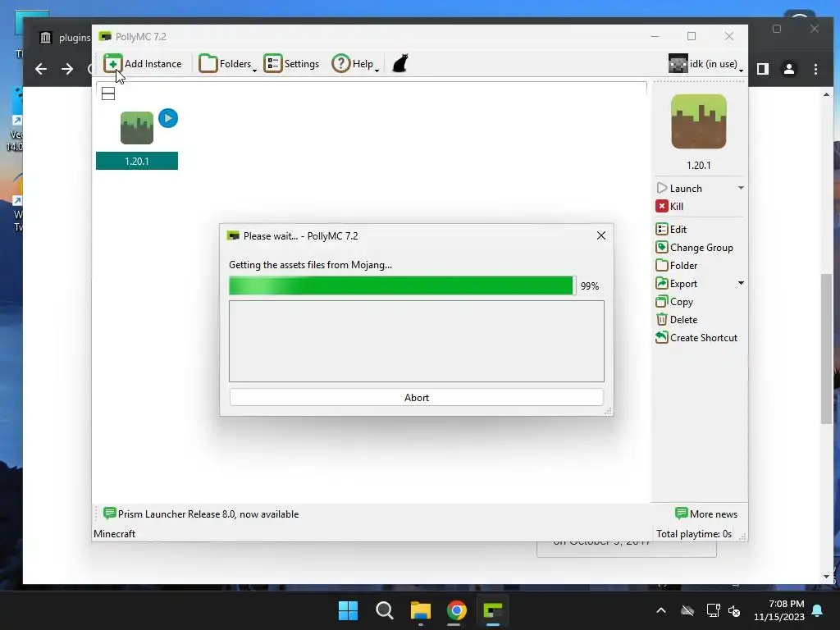Abort the asset download
Screen dimensions: 840x630
(416, 398)
